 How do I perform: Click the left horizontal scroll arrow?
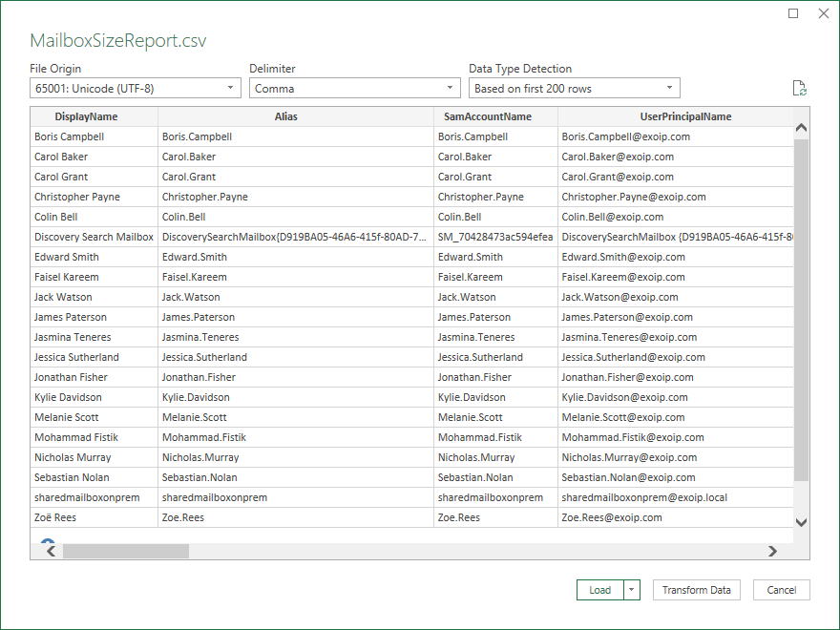50,551
